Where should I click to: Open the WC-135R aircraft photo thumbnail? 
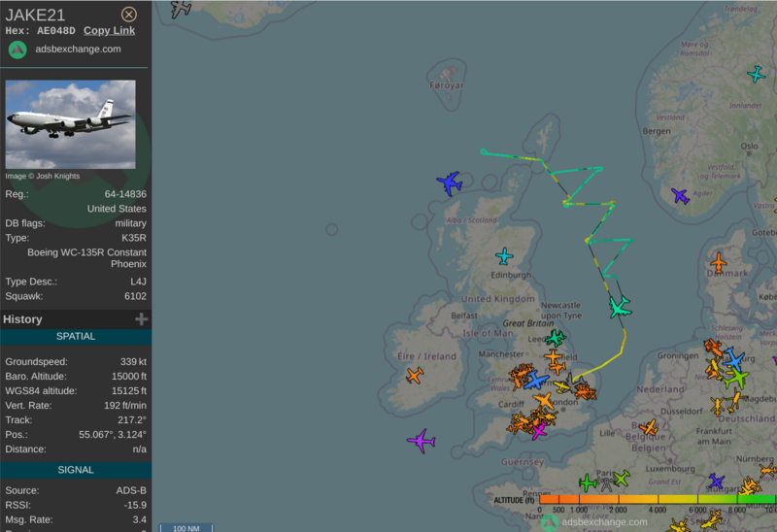coord(70,124)
